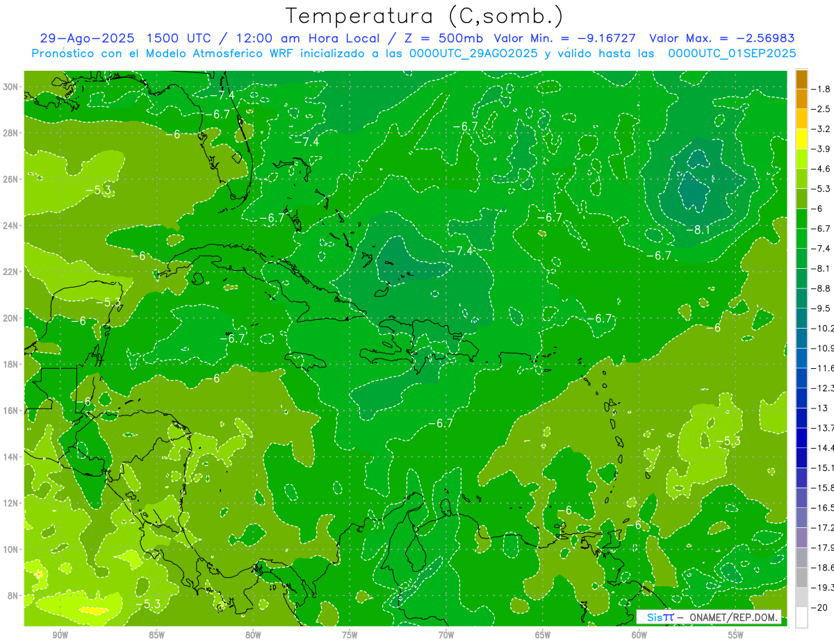Screen dimensions: 834x644
Task: Click the -13 colorbar tick label
Action: click(x=819, y=407)
